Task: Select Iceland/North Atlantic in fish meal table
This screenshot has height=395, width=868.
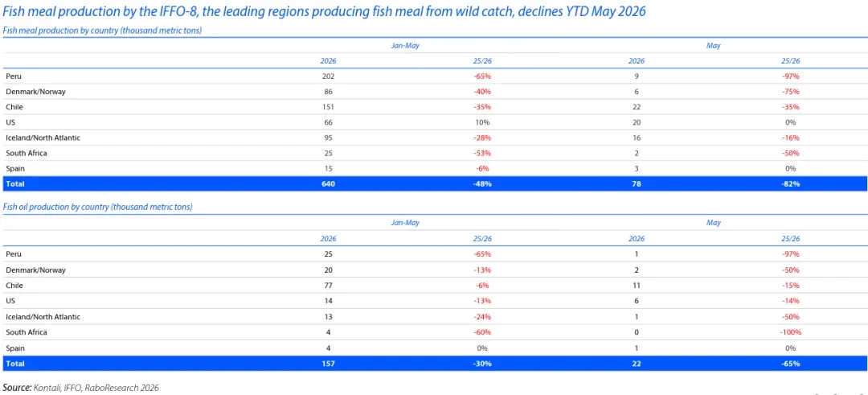Action: click(43, 138)
